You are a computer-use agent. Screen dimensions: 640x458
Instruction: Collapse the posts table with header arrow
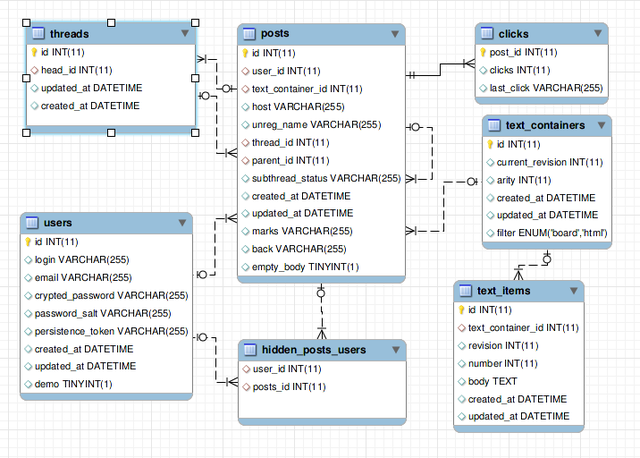coord(395,34)
